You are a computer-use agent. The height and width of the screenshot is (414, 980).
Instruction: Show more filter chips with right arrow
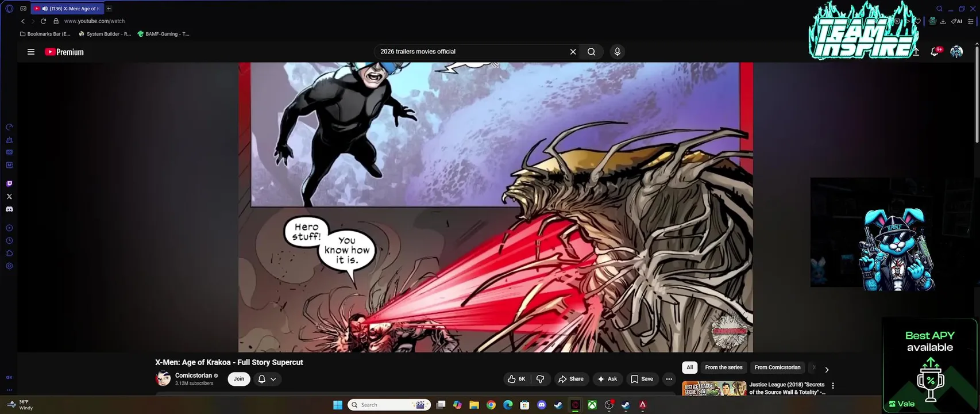pos(827,370)
